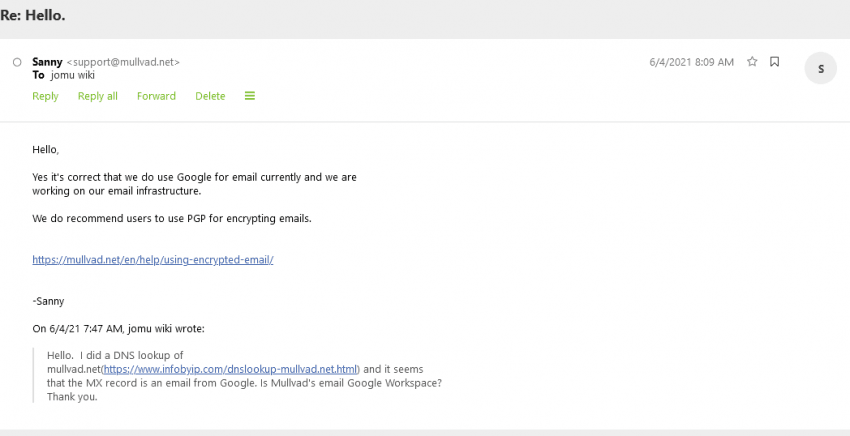
Task: Bookmark the message with flag icon
Action: pyautogui.click(x=775, y=61)
